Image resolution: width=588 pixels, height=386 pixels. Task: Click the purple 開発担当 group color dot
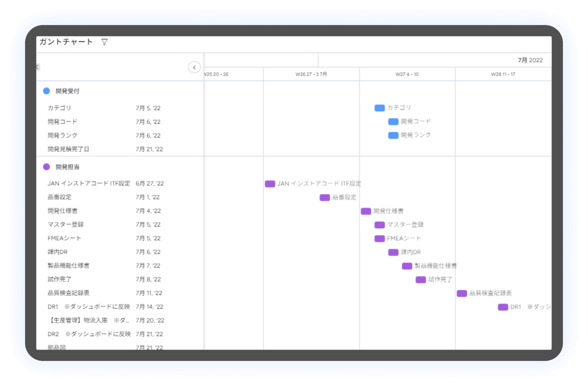47,167
